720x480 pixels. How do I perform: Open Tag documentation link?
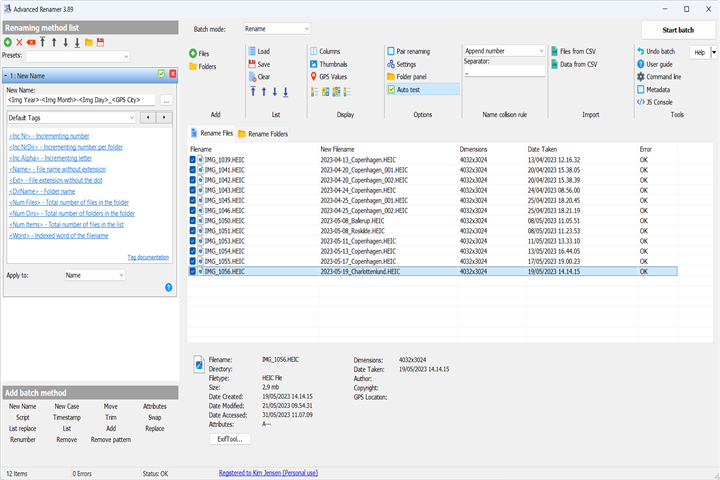(x=148, y=257)
